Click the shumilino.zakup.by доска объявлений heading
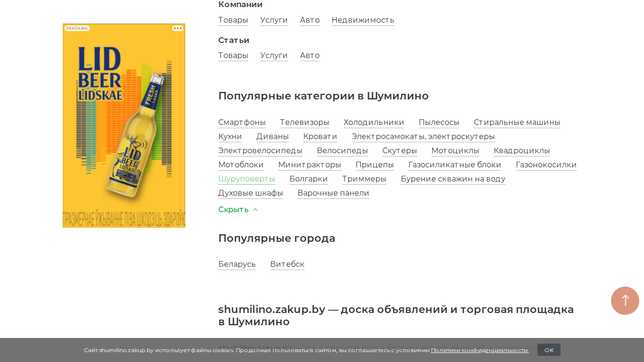This screenshot has height=362, width=644. [396, 316]
